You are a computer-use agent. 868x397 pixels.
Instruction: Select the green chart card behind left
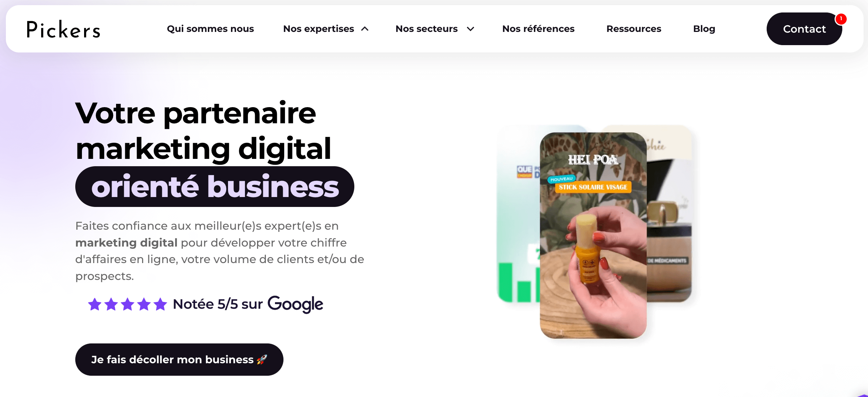coord(518,214)
